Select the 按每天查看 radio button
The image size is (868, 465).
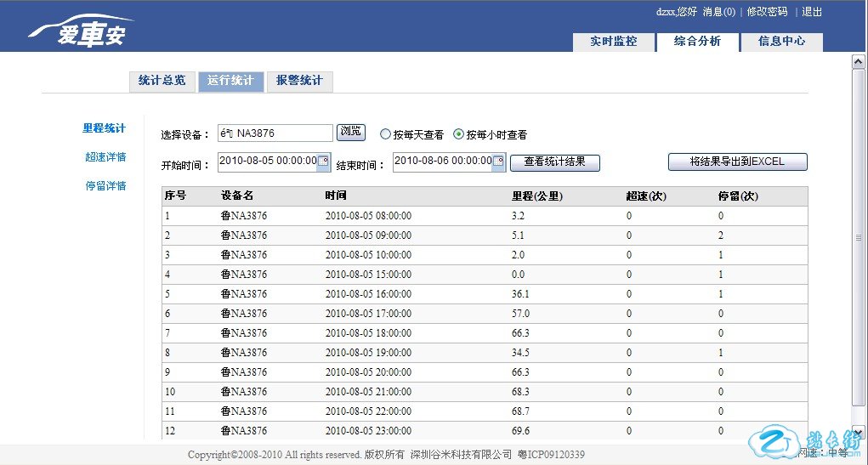point(385,134)
